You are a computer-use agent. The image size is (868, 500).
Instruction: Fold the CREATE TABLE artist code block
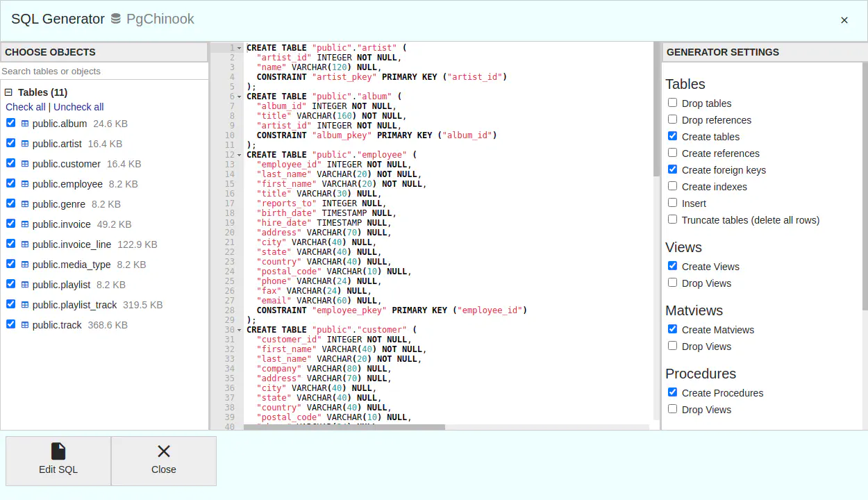240,48
